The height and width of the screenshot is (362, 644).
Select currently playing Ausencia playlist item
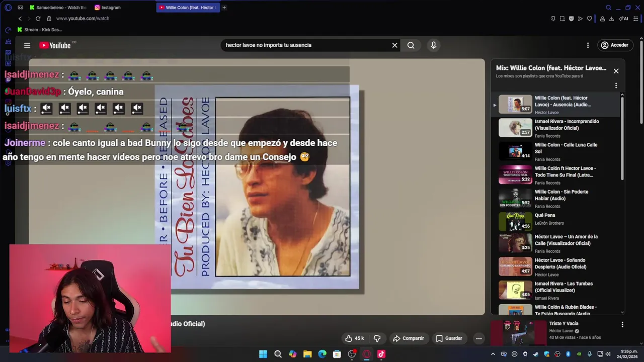click(554, 105)
